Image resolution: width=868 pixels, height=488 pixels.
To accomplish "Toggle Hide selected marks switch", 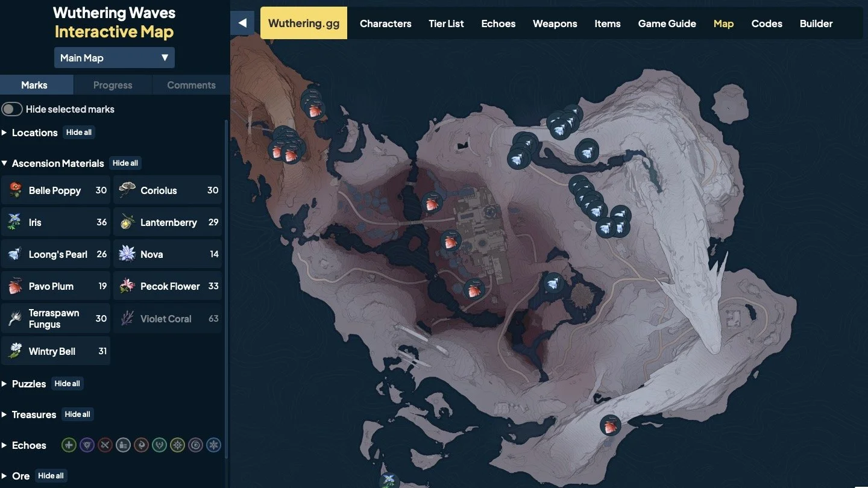I will point(12,109).
